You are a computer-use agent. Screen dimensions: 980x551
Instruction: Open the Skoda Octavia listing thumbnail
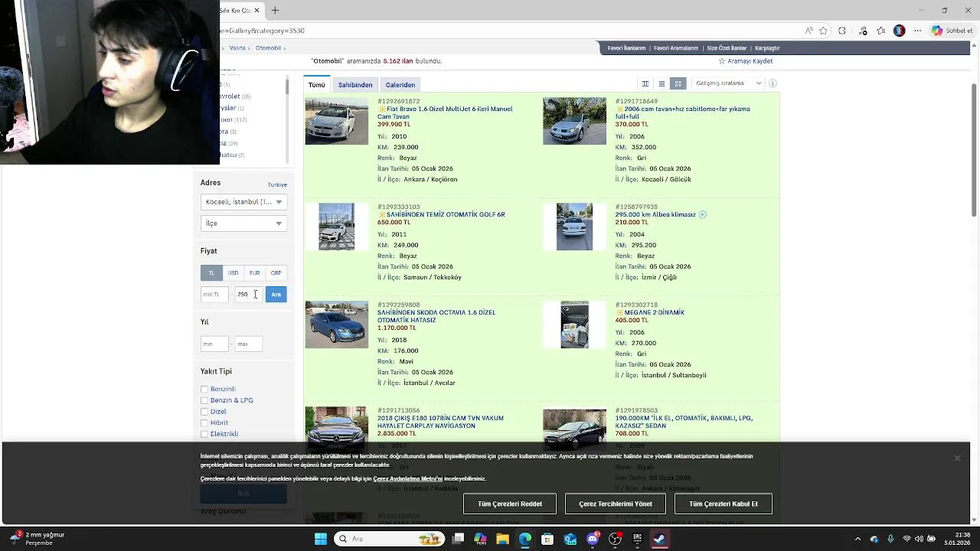(x=337, y=324)
